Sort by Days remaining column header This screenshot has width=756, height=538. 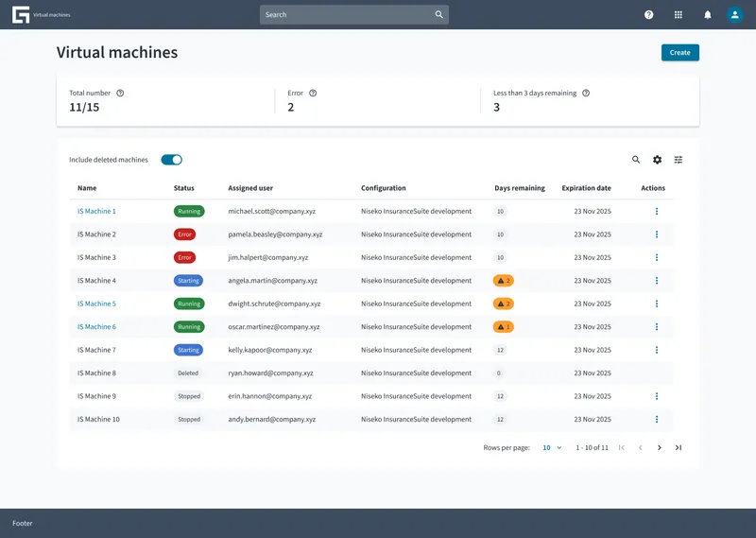pos(519,188)
